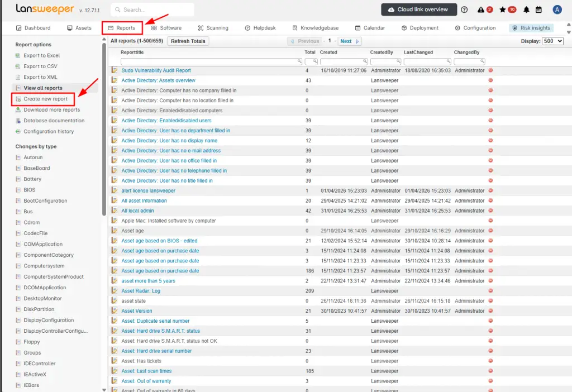Edit the All local admin report icon
The width and height of the screenshot is (572, 392).
115,211
